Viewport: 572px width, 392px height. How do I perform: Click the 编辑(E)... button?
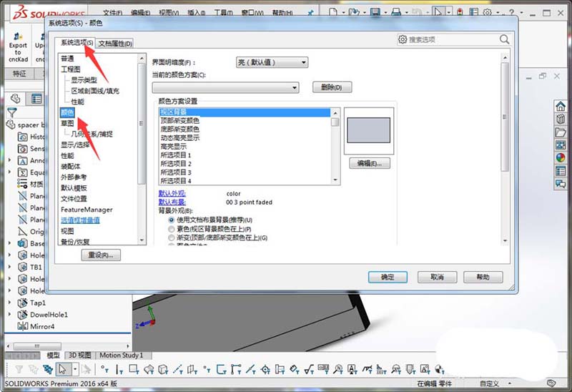click(x=369, y=163)
